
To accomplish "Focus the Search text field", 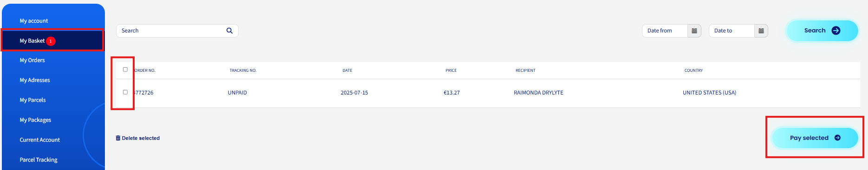I will coord(172,31).
